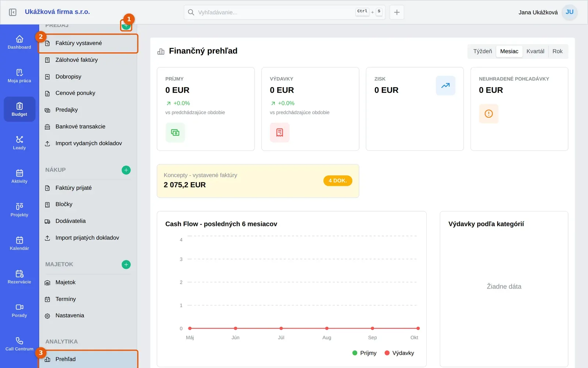Open Import vydaných dokladov
This screenshot has height=368, width=588.
coord(88,144)
